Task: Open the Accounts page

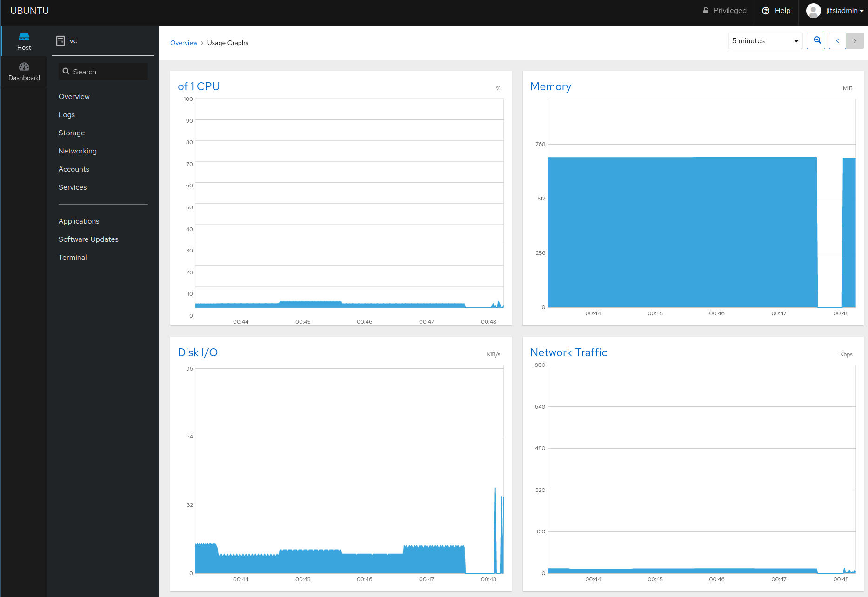Action: click(x=74, y=169)
